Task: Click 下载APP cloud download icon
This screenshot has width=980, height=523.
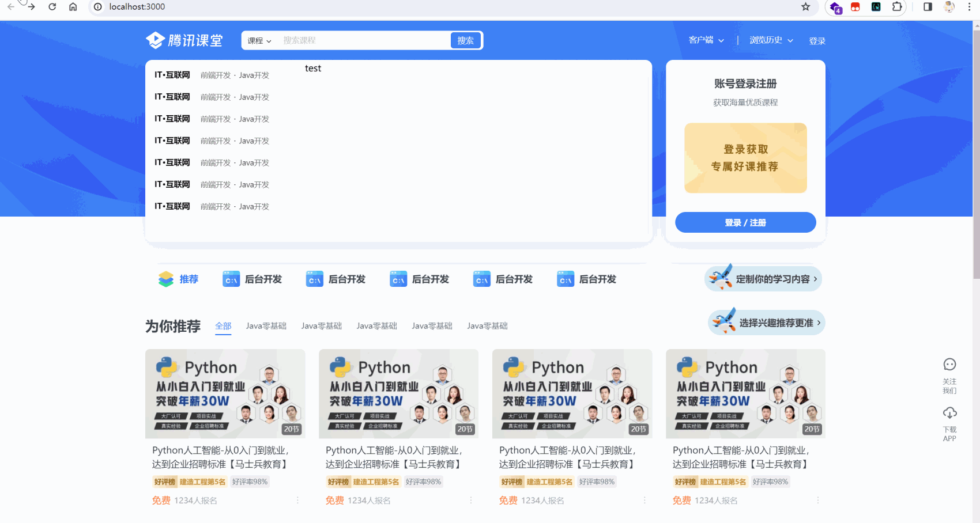Action: pos(949,413)
